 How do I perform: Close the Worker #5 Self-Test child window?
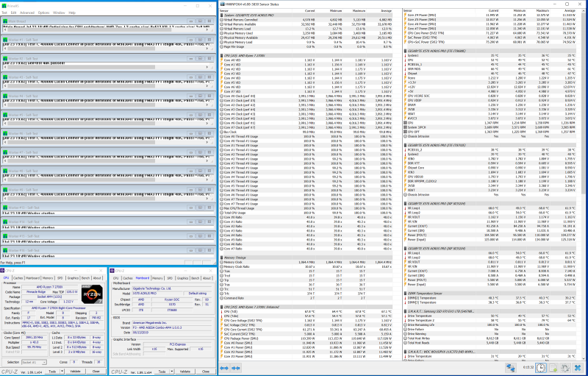(209, 115)
